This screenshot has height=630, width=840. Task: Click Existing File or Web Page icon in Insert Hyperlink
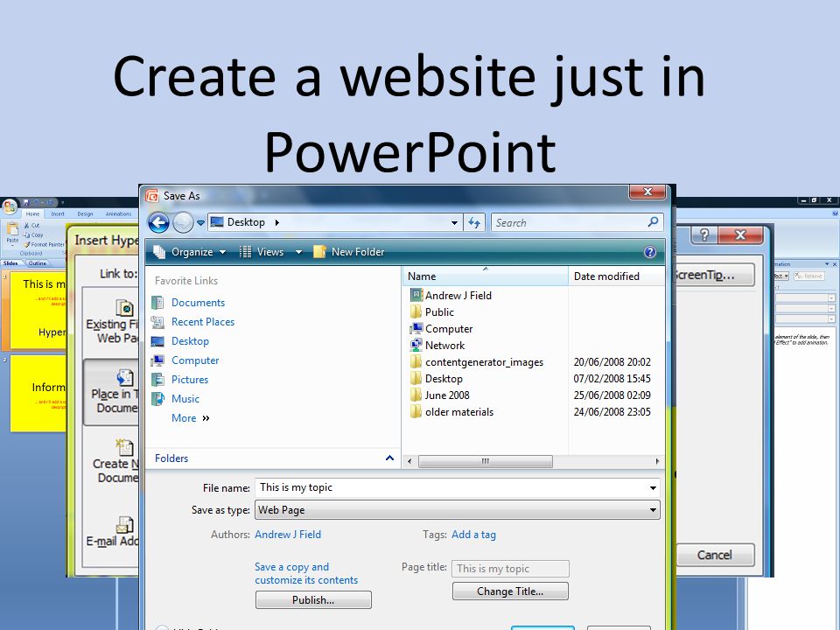coord(124,307)
